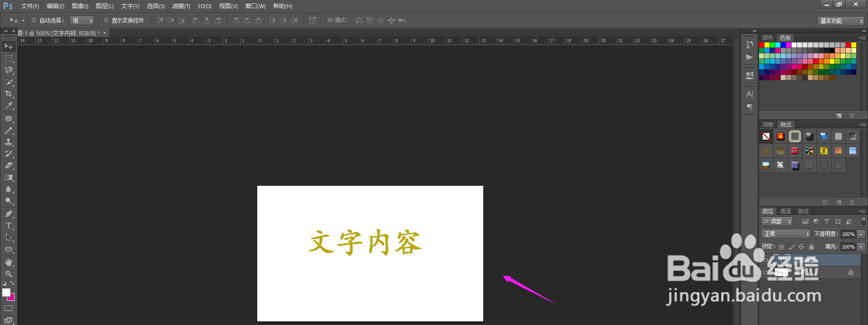
Task: Filter layers by type layers (T icon)
Action: (827, 221)
